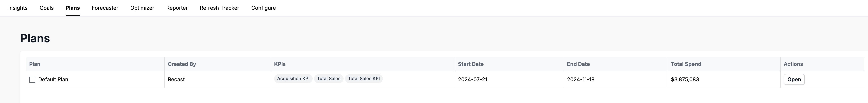Click the Open button for Default Plan
The height and width of the screenshot is (103, 868).
point(794,79)
